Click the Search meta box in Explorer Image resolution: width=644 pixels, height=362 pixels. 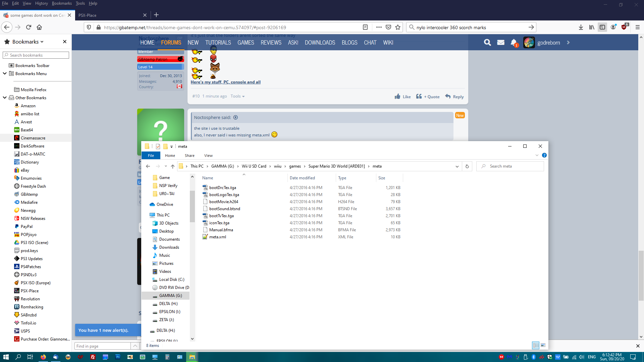[x=510, y=166]
